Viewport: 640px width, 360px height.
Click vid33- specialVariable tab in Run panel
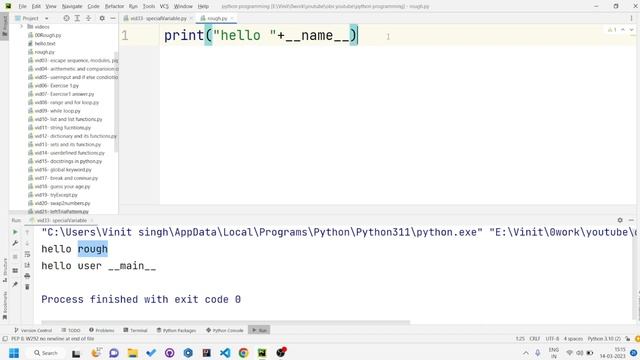(61, 220)
